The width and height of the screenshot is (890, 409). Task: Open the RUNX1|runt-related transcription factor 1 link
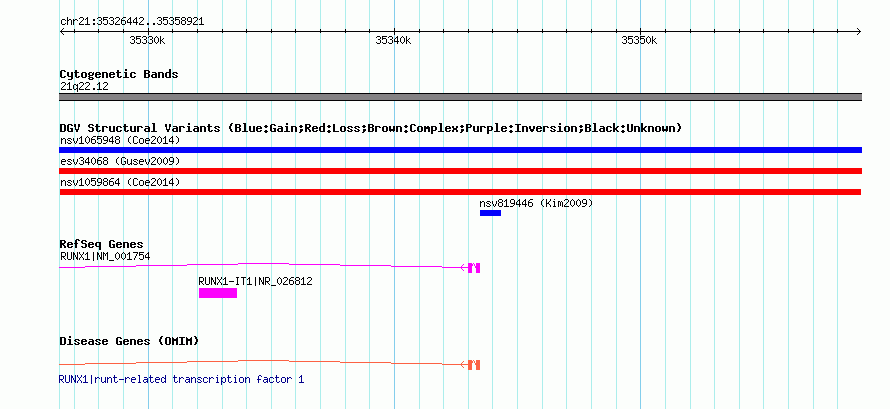[181, 379]
